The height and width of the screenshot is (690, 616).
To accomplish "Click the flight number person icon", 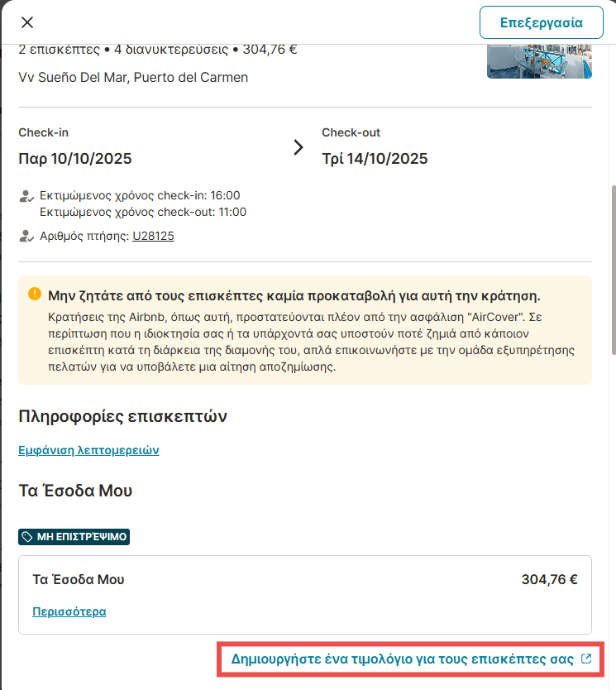I will click(26, 237).
